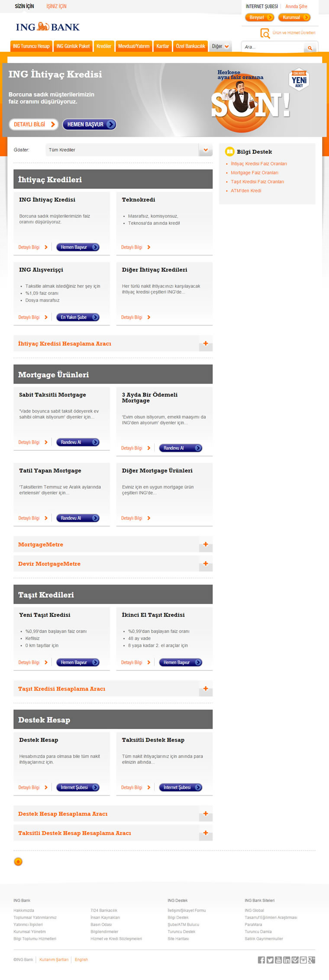Image resolution: width=329 pixels, height=980 pixels.
Task: Open the Özel Bankacılık tab
Action: [x=190, y=46]
